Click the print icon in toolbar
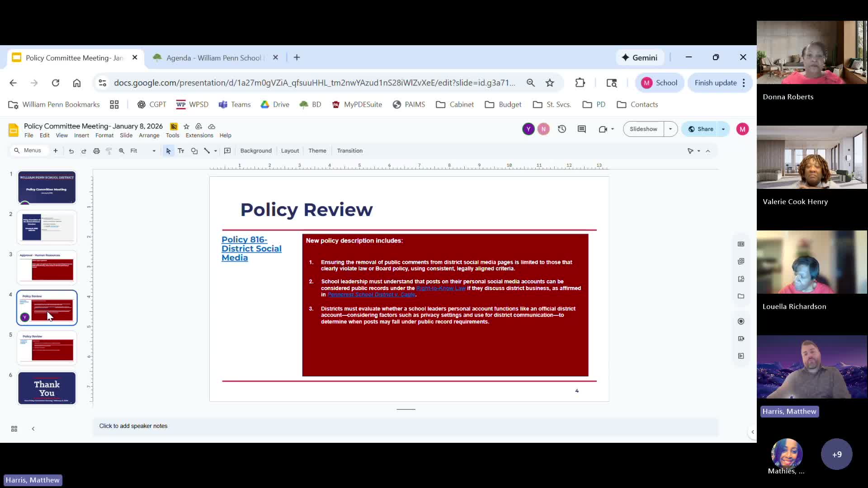868x488 pixels. [96, 151]
